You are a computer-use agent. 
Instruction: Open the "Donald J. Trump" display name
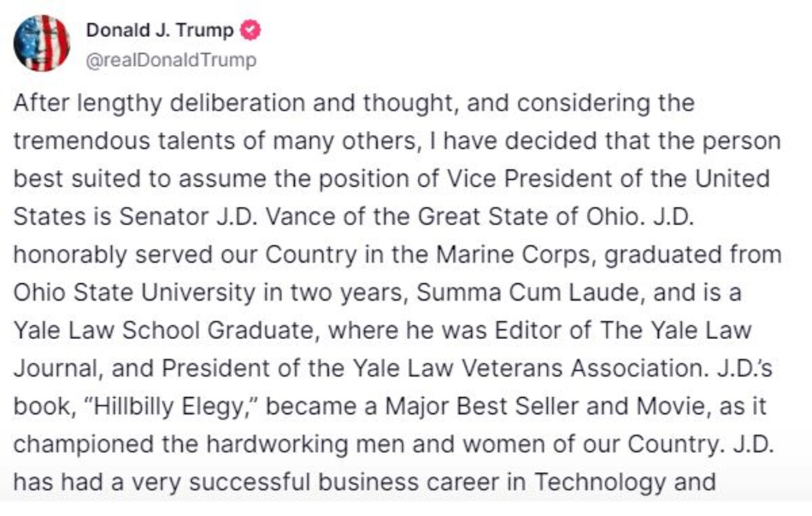[x=161, y=30]
